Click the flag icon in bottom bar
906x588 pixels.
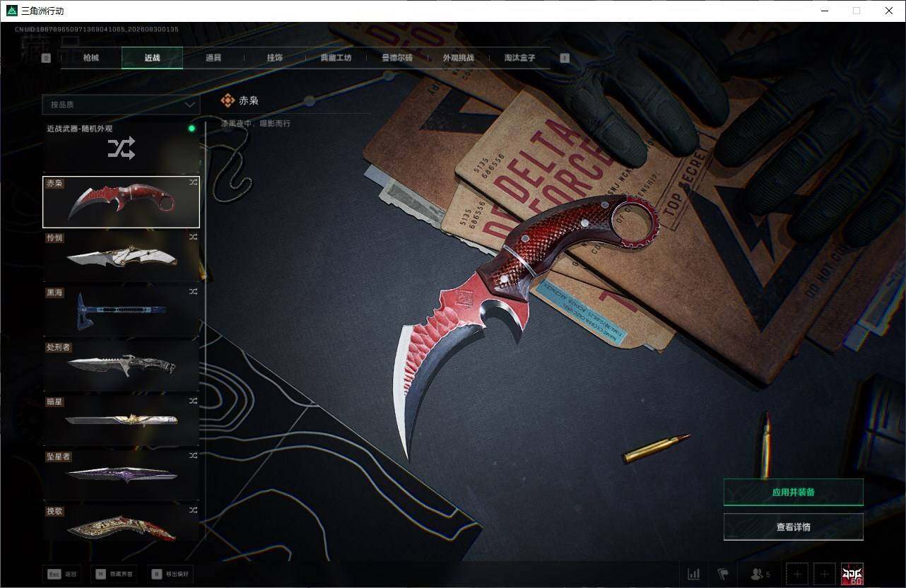point(722,574)
